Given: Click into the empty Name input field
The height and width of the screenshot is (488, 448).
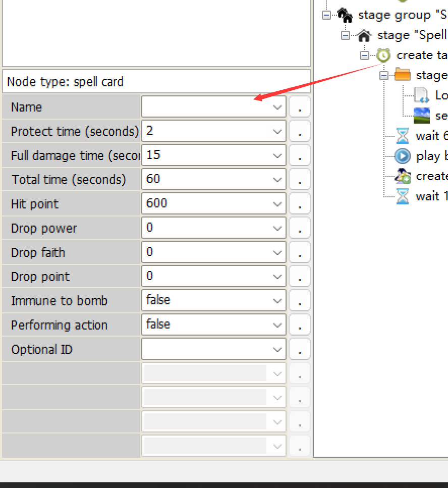Looking at the screenshot, I should 207,107.
